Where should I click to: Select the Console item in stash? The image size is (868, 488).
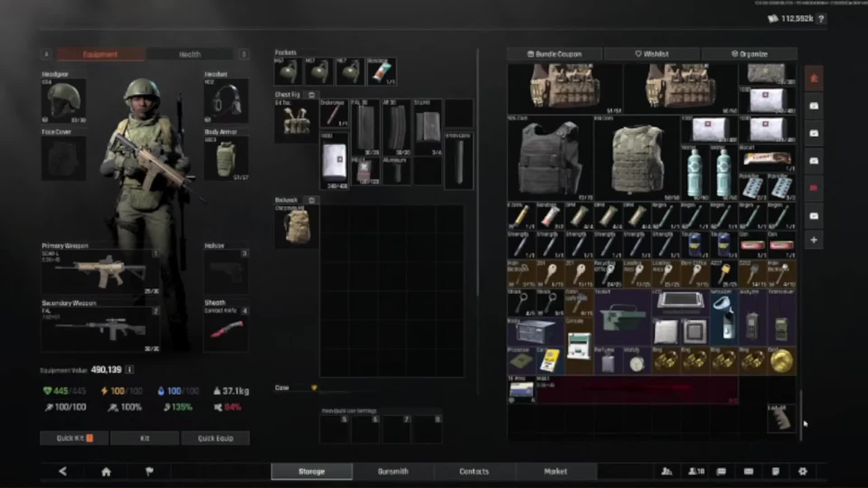click(579, 346)
